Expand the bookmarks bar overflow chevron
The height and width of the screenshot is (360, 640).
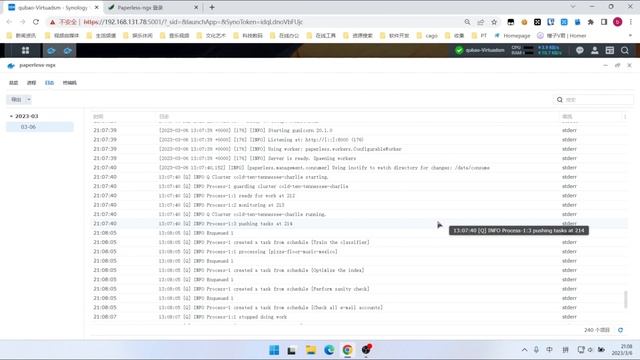coord(630,36)
